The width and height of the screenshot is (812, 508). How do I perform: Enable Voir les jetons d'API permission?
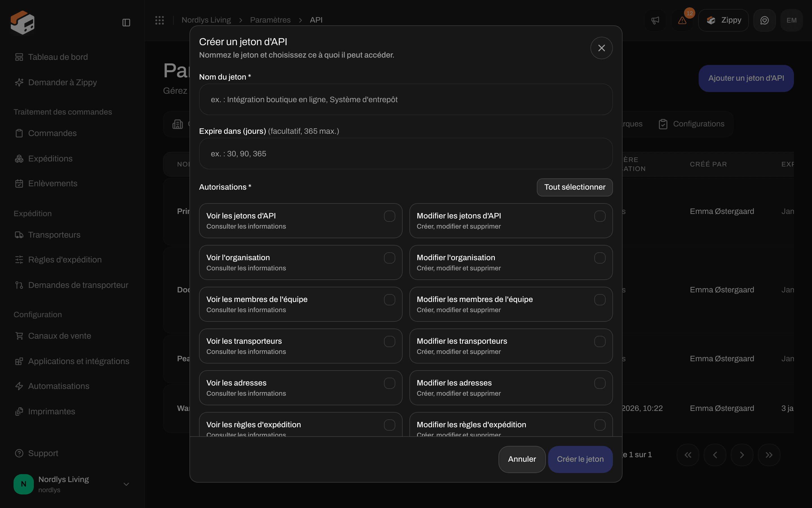point(389,216)
